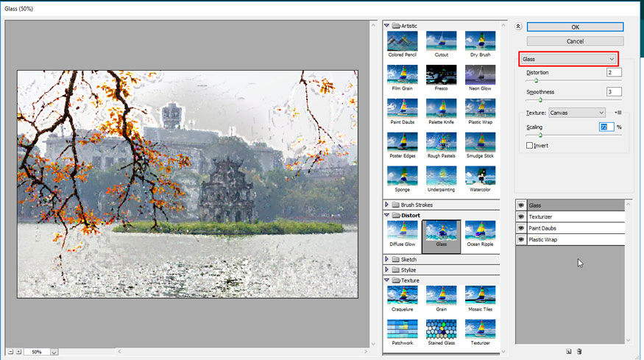Choose the Cutout filter thumbnail
Screen dimensions: 644x360
[441, 41]
